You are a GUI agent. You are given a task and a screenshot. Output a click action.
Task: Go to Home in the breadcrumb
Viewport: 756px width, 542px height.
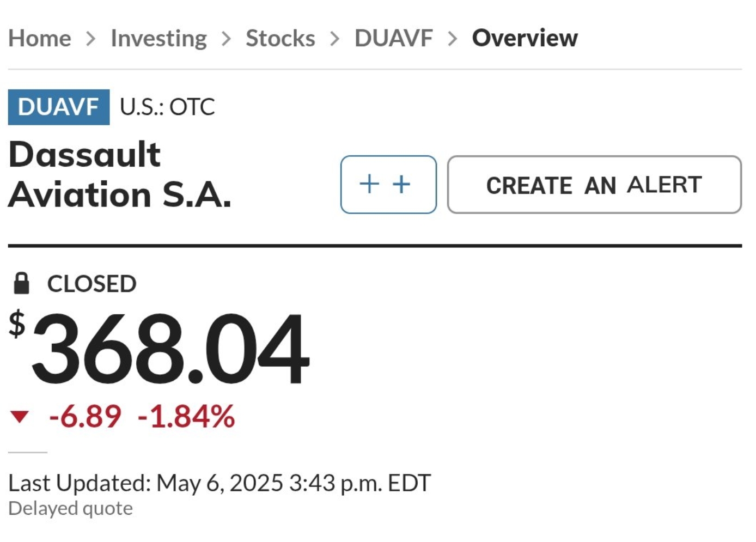point(40,38)
